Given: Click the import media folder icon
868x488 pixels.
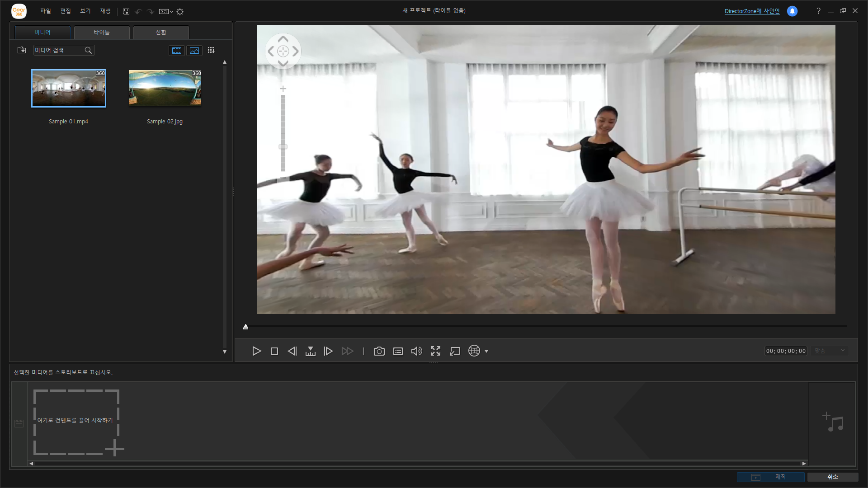Looking at the screenshot, I should click(x=21, y=50).
